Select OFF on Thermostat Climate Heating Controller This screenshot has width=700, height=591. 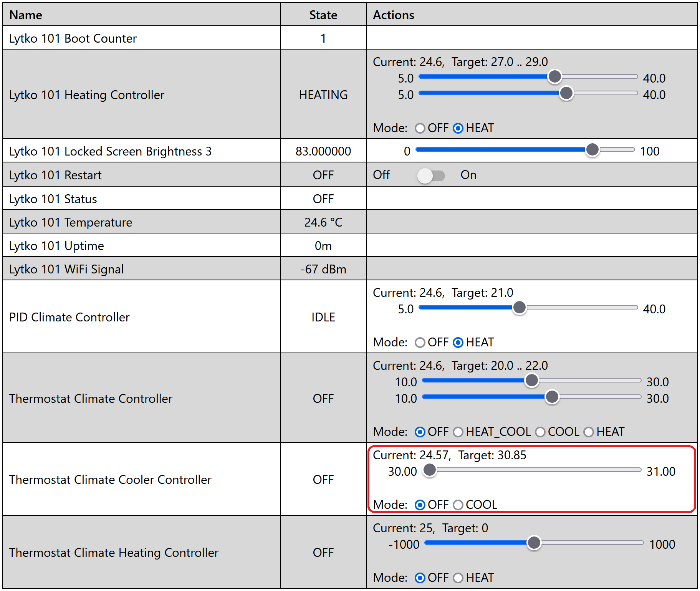coord(420,578)
